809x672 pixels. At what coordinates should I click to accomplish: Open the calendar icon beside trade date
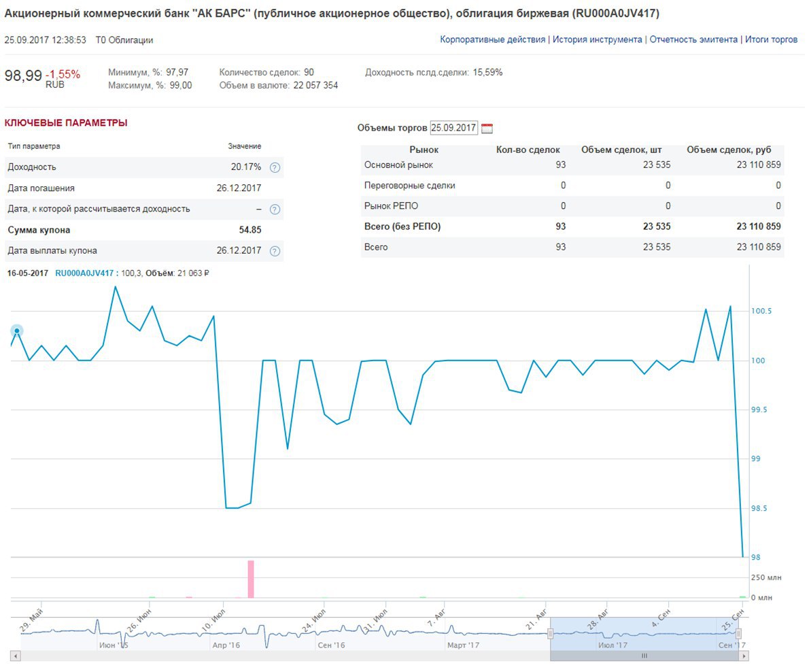click(x=487, y=128)
